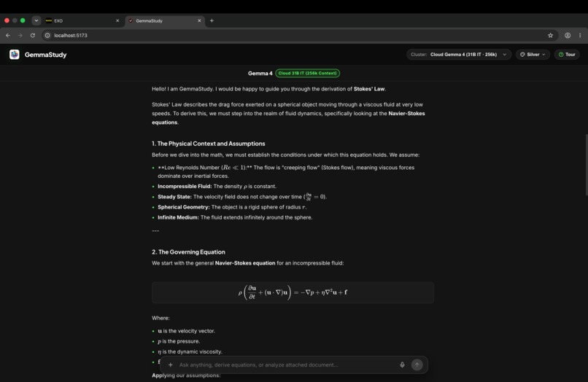588x382 pixels.
Task: Click the microphone icon in chat input
Action: point(402,365)
